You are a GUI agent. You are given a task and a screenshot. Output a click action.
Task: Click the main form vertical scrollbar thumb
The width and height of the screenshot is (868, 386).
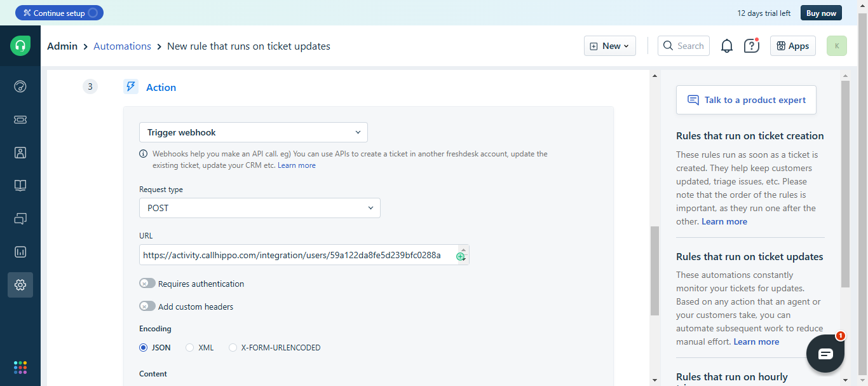(654, 270)
